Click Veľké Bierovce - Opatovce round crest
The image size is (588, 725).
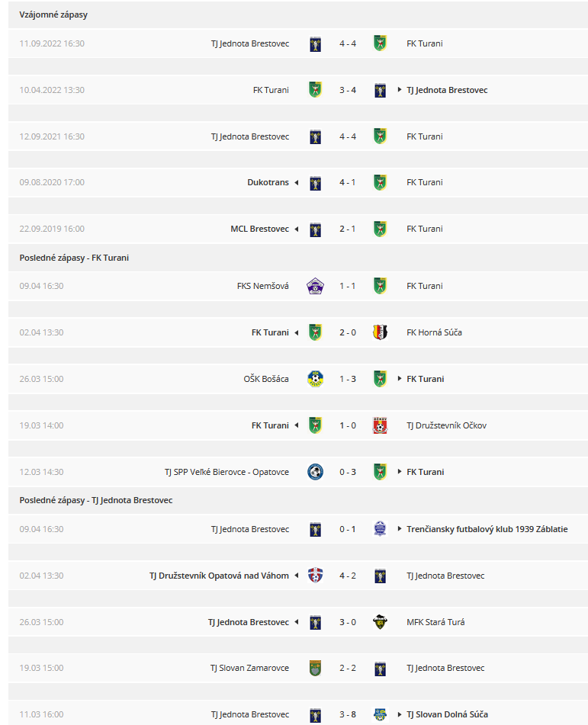point(315,472)
